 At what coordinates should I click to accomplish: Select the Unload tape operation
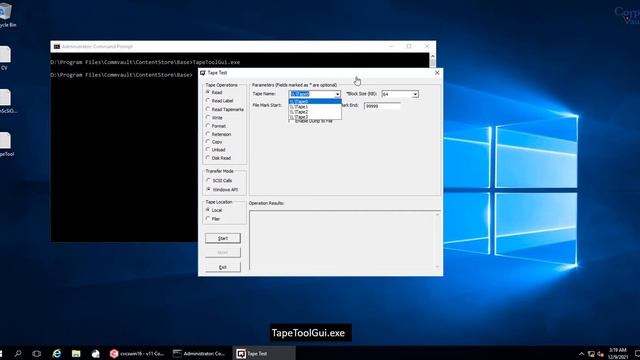[216, 150]
